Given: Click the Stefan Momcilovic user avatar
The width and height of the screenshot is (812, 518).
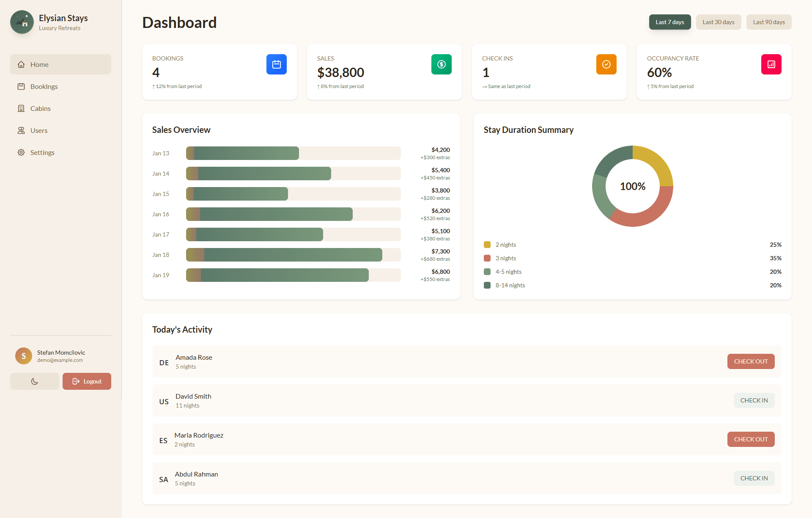Looking at the screenshot, I should coord(24,356).
